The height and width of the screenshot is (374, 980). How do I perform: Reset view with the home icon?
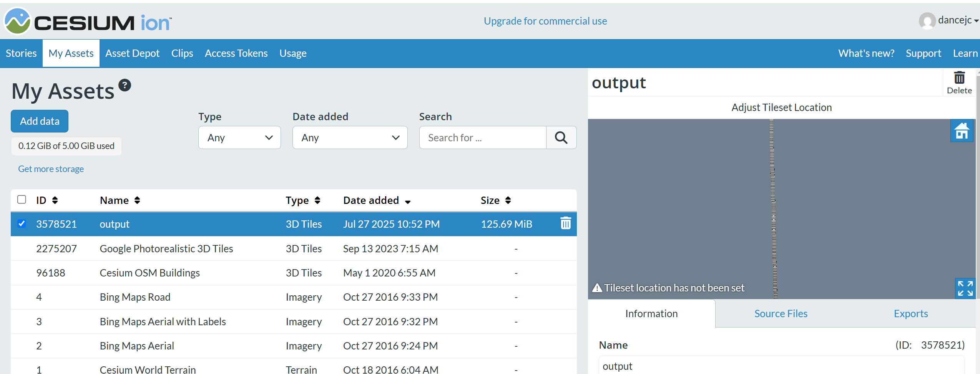pyautogui.click(x=962, y=131)
